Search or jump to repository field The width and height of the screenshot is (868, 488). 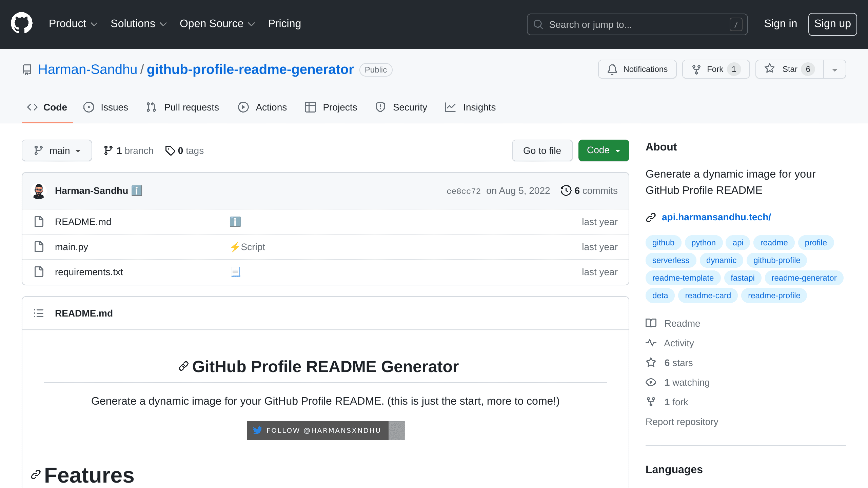(637, 24)
